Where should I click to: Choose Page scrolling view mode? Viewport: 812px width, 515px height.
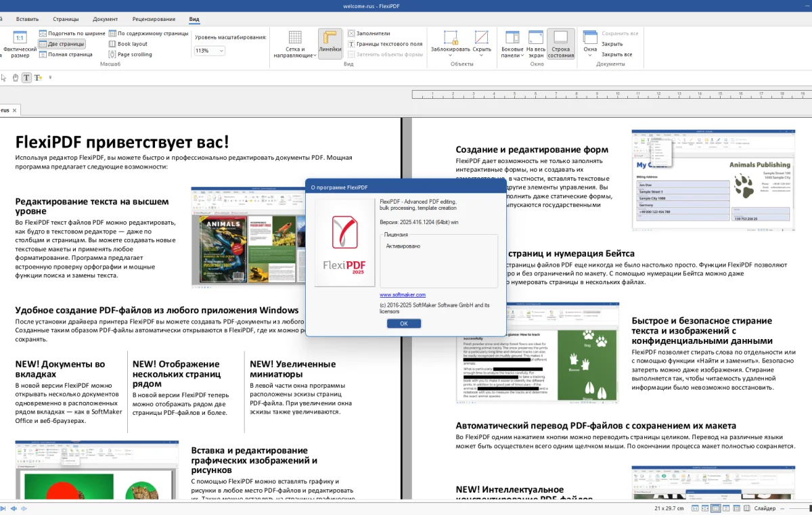[x=129, y=55]
